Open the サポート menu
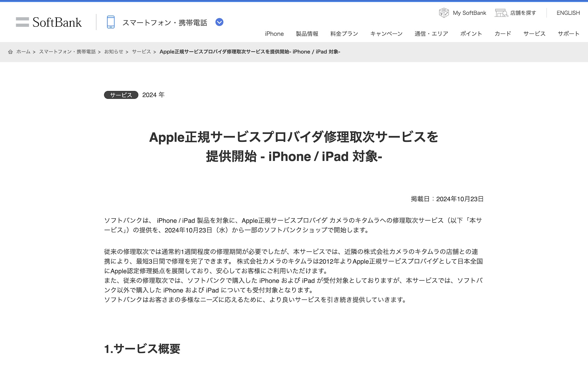This screenshot has width=588, height=368. (x=569, y=34)
